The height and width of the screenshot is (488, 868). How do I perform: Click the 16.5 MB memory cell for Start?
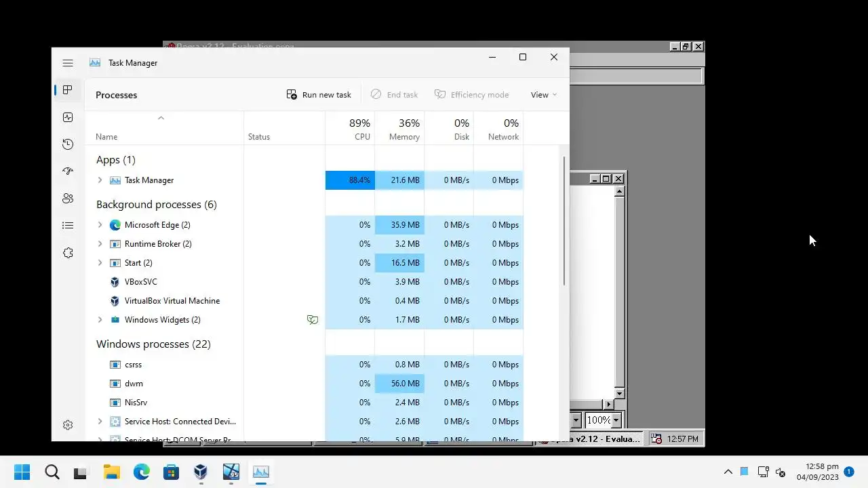tap(399, 263)
